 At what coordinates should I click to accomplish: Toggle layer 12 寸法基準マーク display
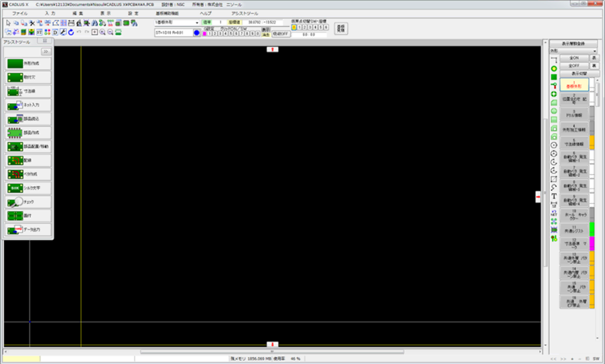574,244
